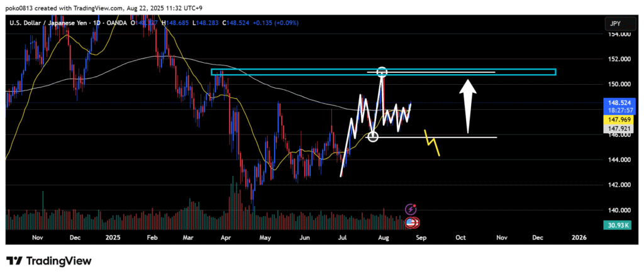
Task: Click the green 30.93K volume label
Action: (x=615, y=225)
